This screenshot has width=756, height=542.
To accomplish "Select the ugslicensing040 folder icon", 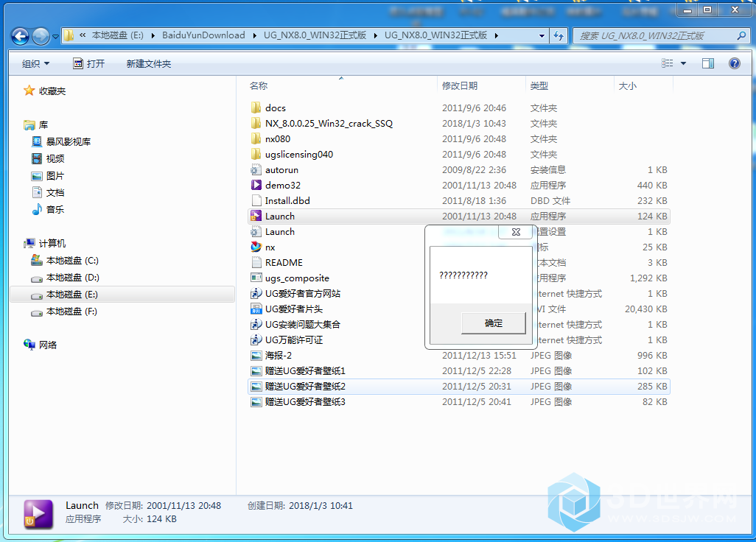I will [x=256, y=154].
